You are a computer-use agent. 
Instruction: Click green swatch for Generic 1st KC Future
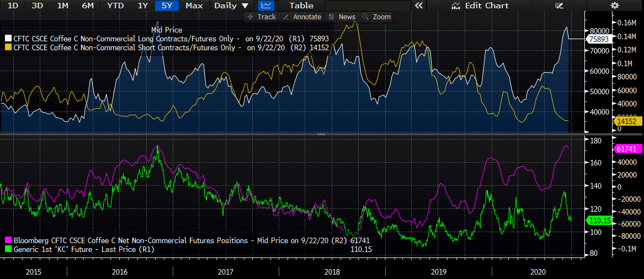pyautogui.click(x=8, y=249)
